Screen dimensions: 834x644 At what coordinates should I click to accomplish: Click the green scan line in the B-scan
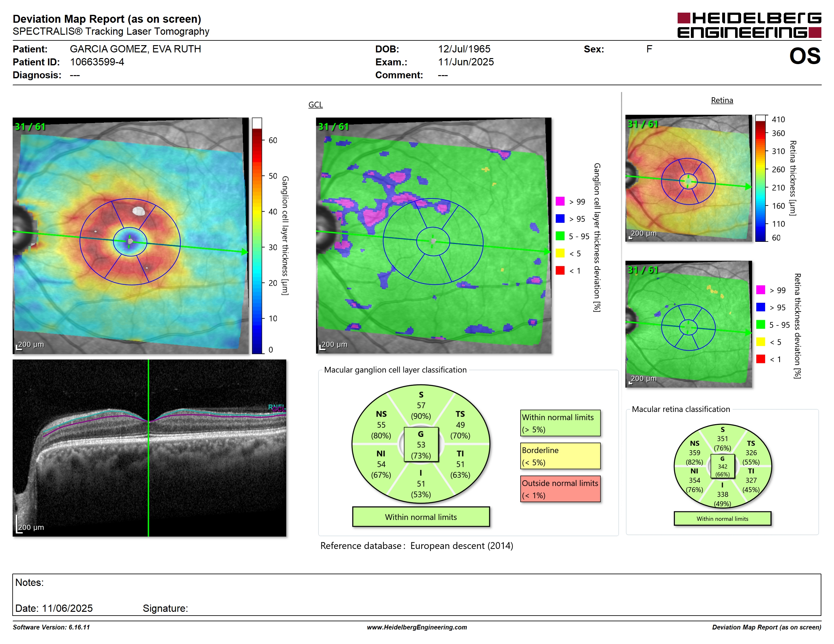[x=148, y=448]
